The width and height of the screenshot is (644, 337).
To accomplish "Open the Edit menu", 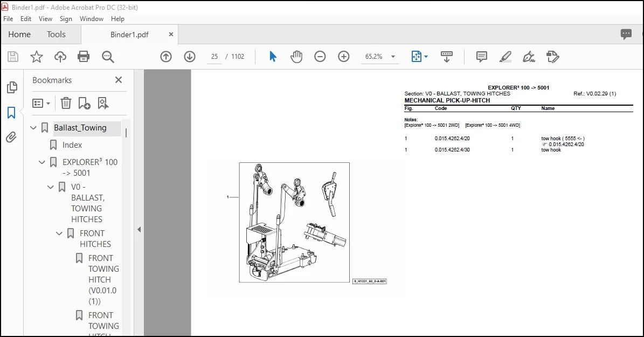I will pyautogui.click(x=26, y=19).
